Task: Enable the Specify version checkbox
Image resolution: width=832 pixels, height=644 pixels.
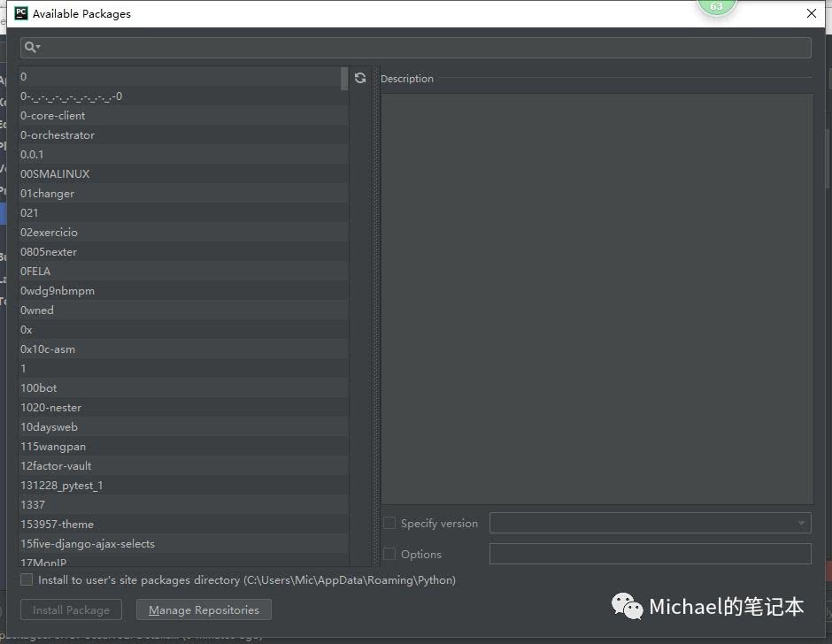Action: (389, 524)
